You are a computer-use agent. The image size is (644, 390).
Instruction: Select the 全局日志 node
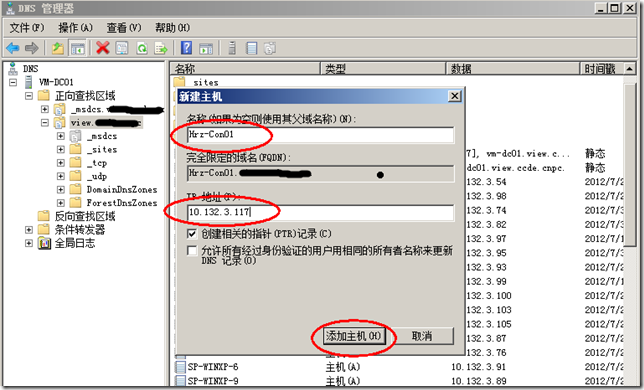pyautogui.click(x=75, y=243)
